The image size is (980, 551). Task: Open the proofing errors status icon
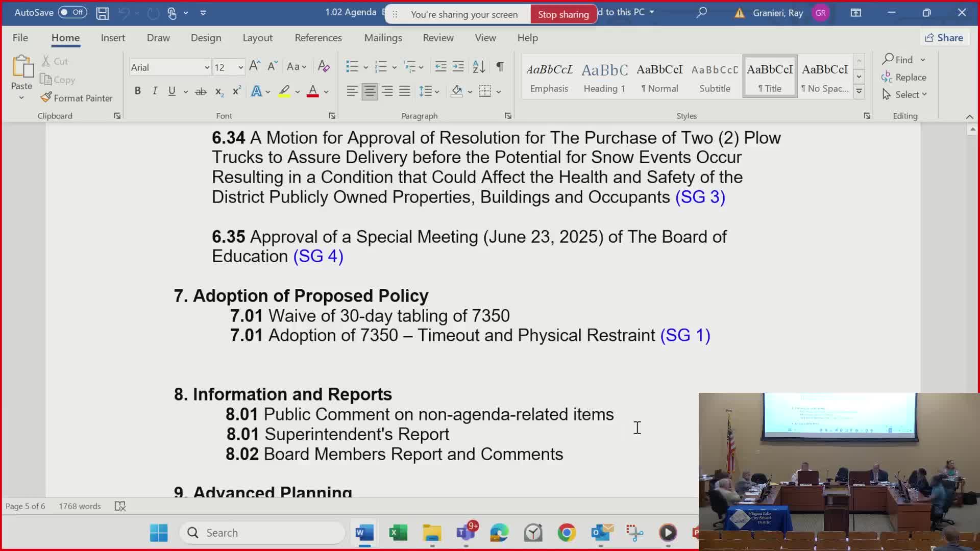tap(120, 506)
